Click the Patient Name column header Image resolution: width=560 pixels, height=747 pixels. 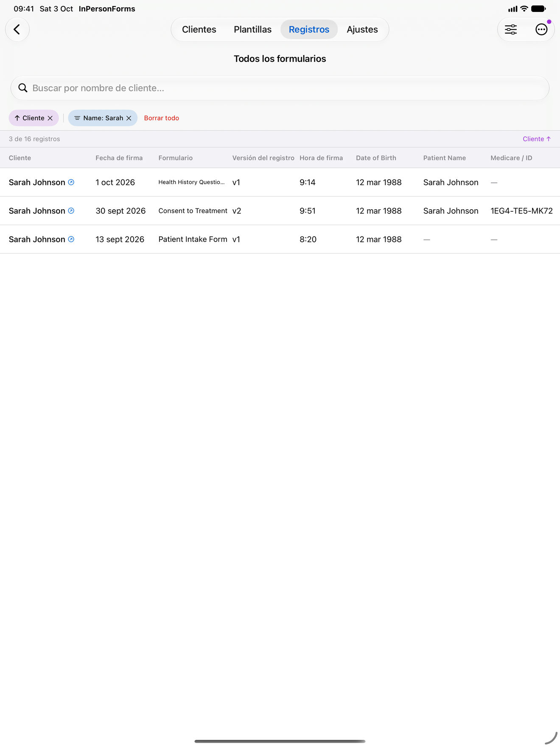pos(444,158)
